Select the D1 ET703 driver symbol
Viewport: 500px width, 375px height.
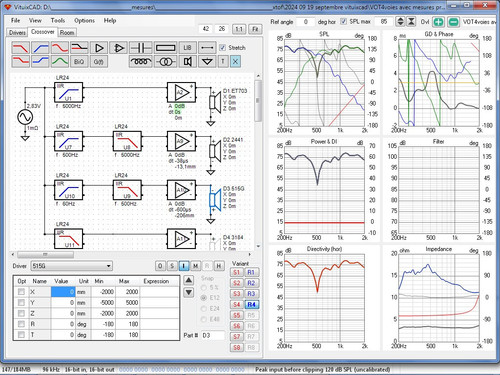point(215,102)
